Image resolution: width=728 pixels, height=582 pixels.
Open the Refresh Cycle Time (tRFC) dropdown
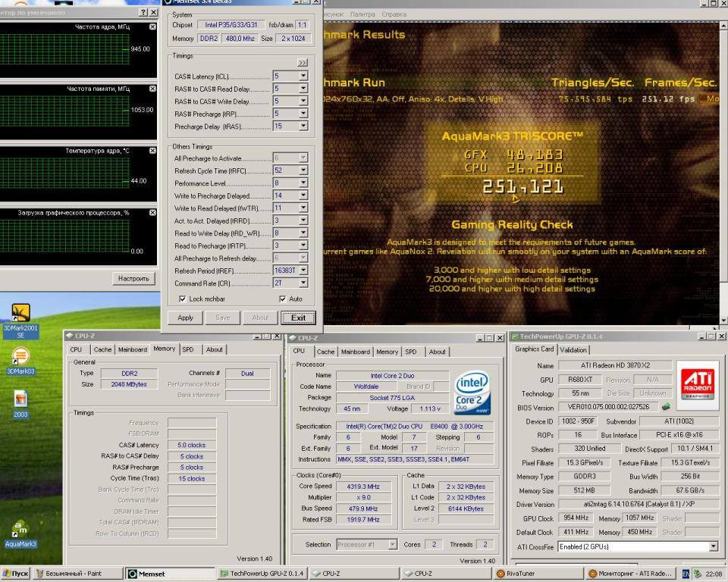303,171
